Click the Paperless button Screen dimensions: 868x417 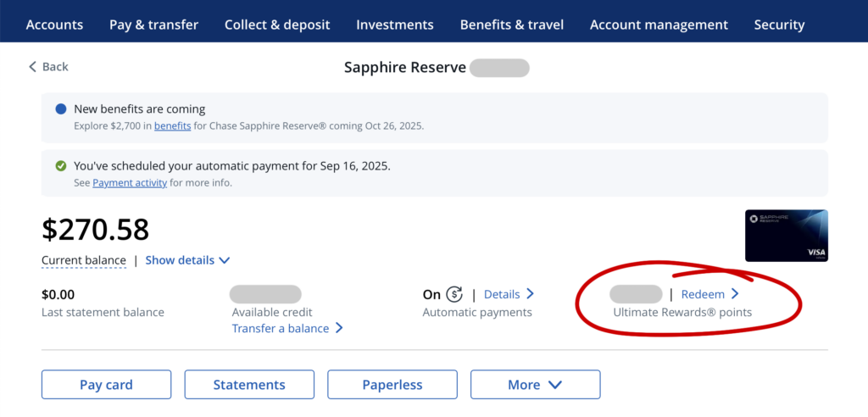pyautogui.click(x=392, y=385)
